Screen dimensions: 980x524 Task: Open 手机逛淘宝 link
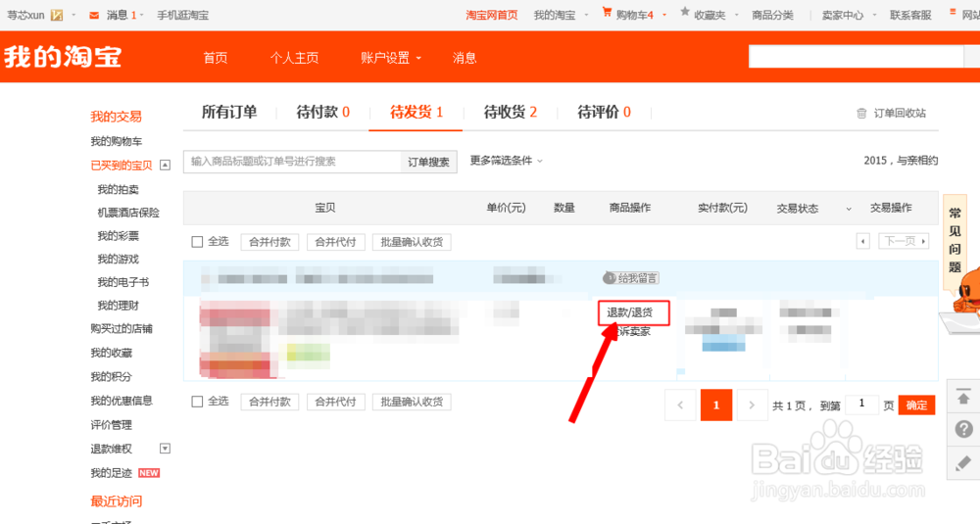point(182,15)
